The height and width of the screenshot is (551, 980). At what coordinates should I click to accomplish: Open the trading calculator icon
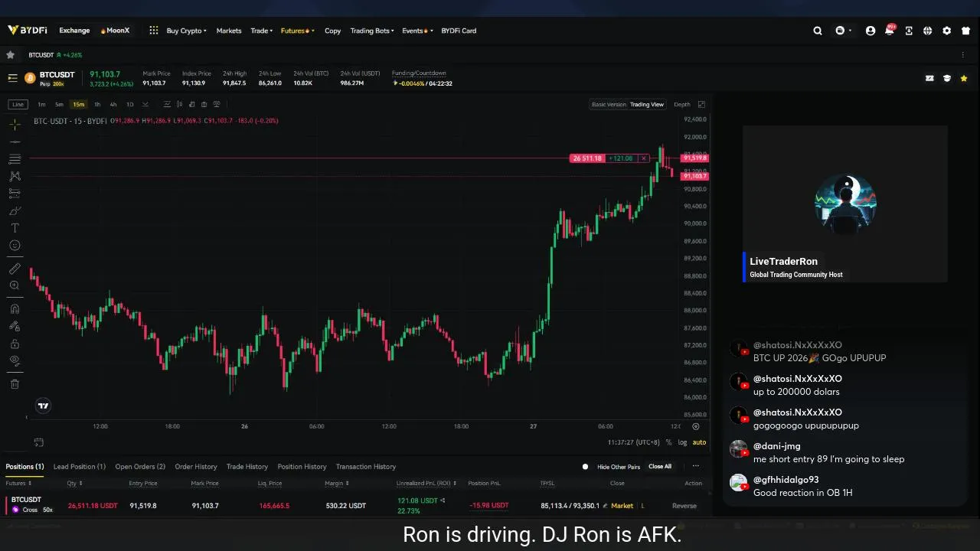929,78
